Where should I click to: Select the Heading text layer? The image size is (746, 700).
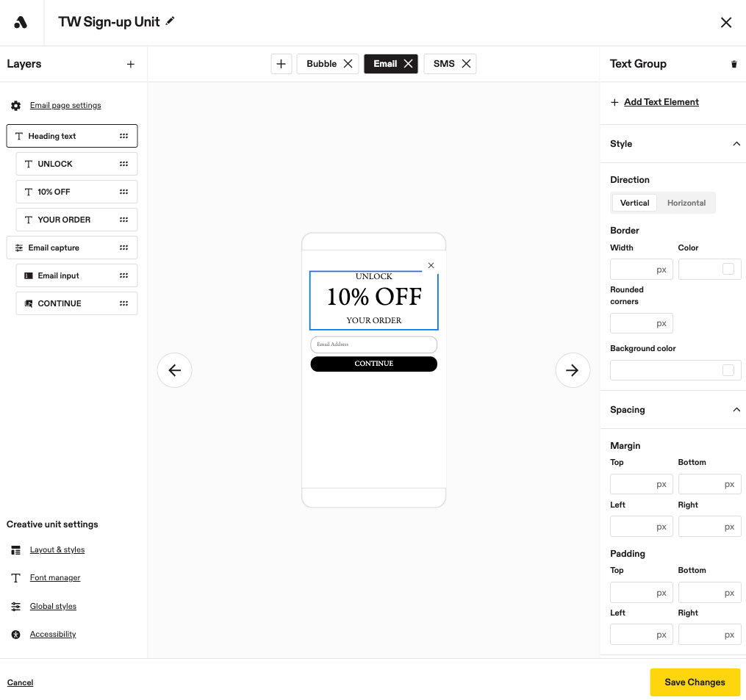(72, 136)
